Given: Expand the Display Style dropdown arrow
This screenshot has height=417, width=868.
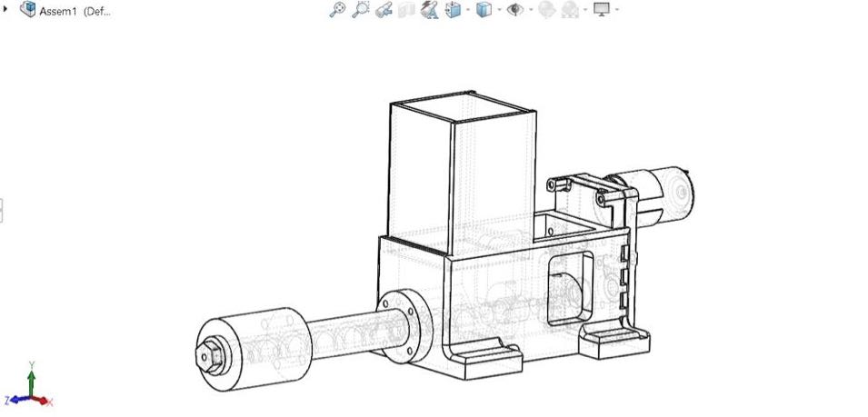Looking at the screenshot, I should click(499, 9).
